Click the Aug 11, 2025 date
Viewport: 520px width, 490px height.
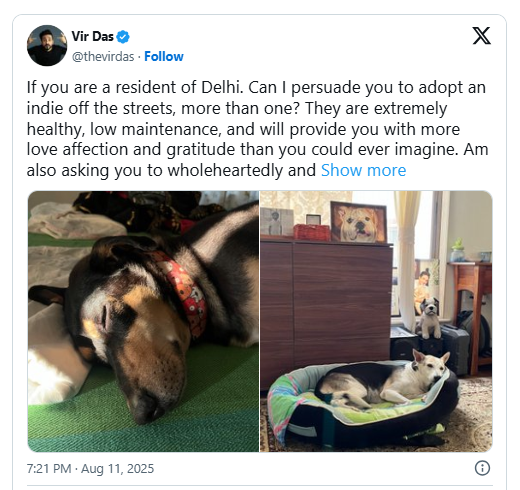tap(117, 468)
